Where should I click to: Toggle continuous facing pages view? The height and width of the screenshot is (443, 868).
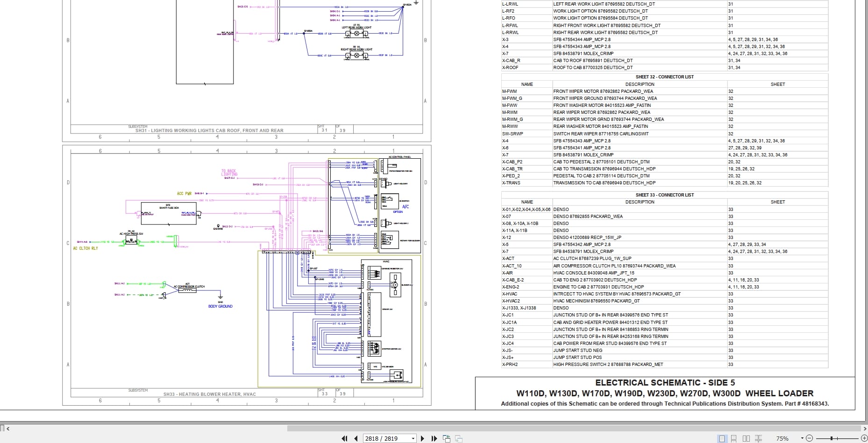758,438
